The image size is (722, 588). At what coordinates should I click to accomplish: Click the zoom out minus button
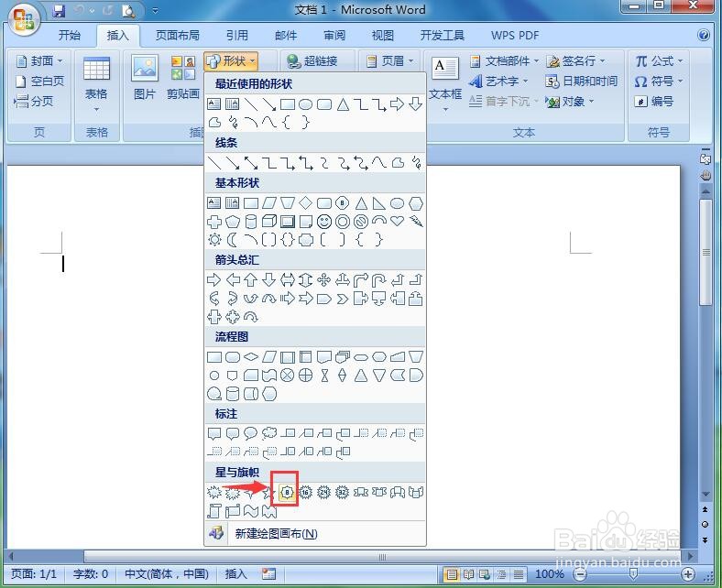pos(580,574)
